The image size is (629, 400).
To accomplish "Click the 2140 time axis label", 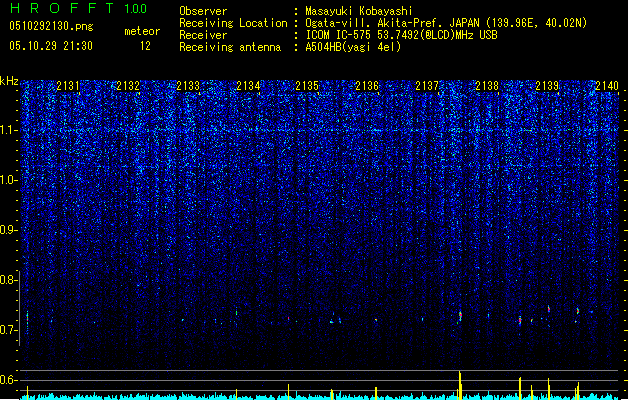I will [607, 86].
